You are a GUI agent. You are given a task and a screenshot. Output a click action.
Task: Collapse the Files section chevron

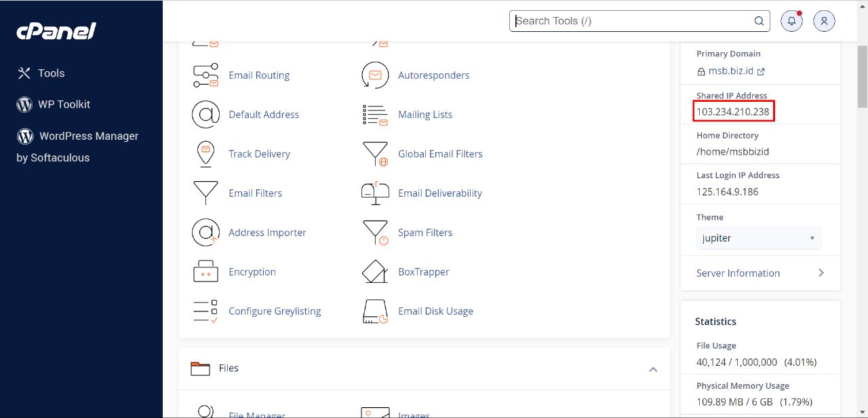click(x=653, y=369)
